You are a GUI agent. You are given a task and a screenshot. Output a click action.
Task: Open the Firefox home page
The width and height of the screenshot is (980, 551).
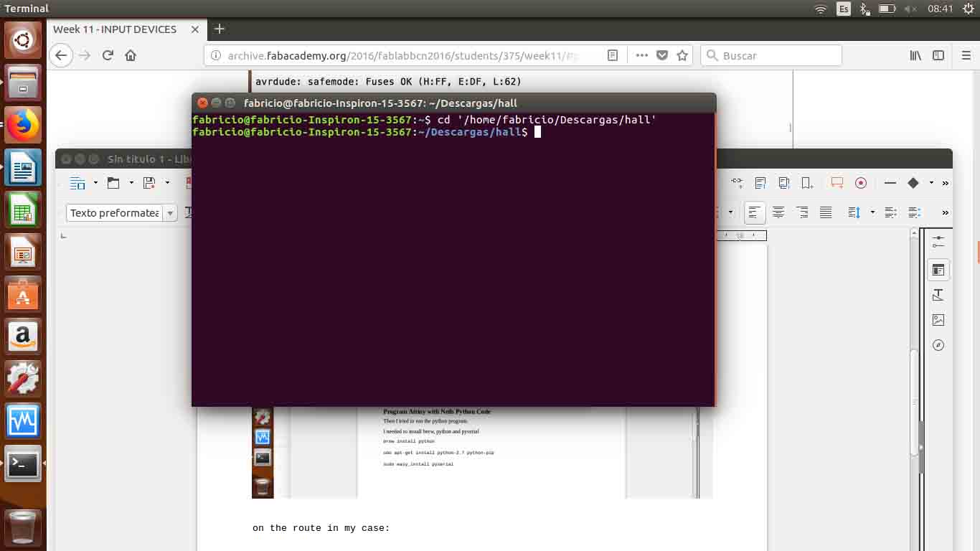pyautogui.click(x=131, y=55)
